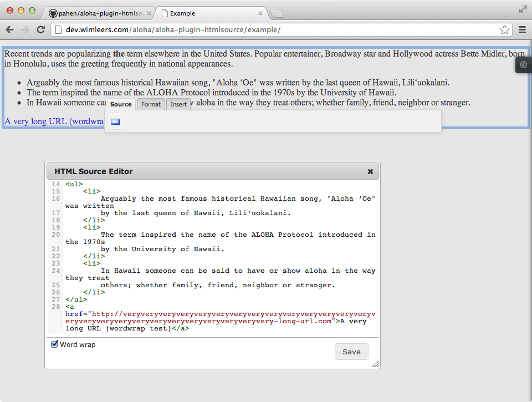Click the bold word 'the' in paragraph
The height and width of the screenshot is (402, 532).
click(x=119, y=54)
